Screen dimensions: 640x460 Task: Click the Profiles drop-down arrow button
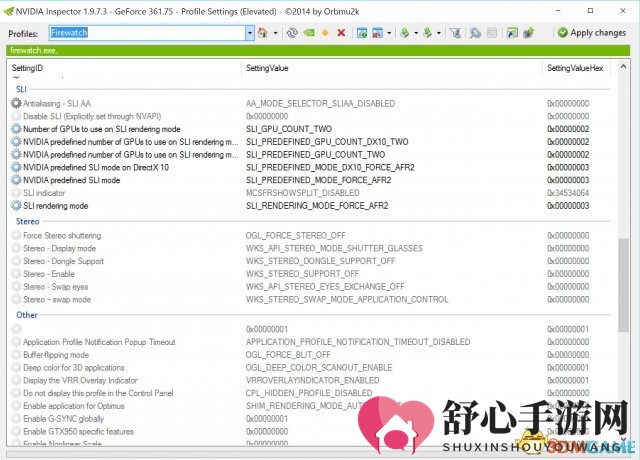click(x=250, y=33)
